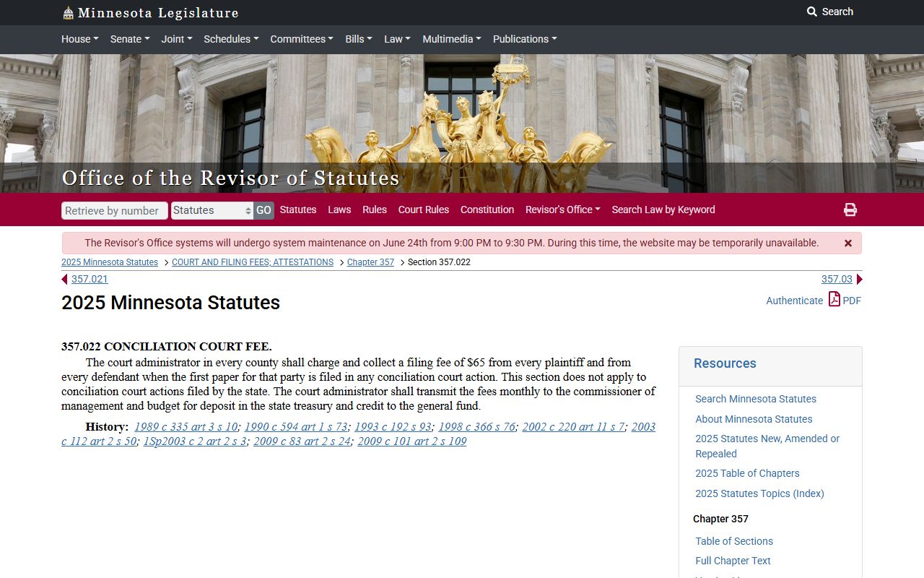Go to next section 357.03
This screenshot has height=578, width=924.
837,280
